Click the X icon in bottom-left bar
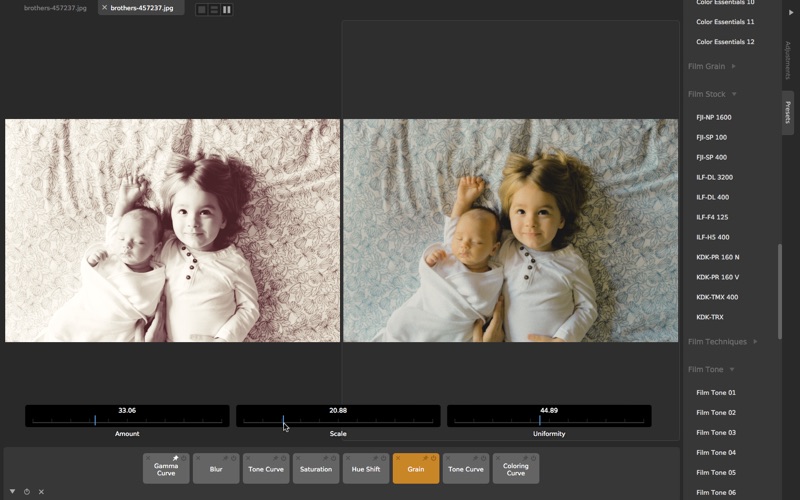The height and width of the screenshot is (500, 800). (x=41, y=492)
